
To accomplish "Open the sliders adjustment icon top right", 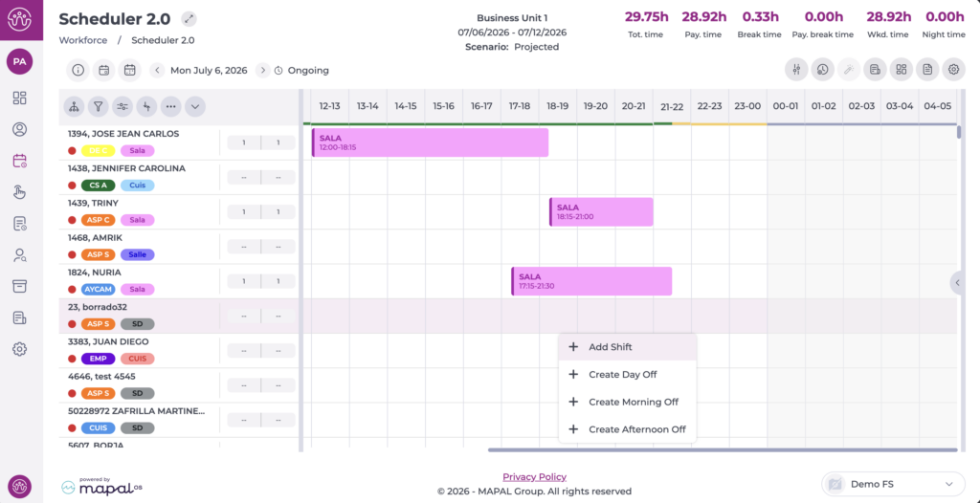I will (796, 70).
